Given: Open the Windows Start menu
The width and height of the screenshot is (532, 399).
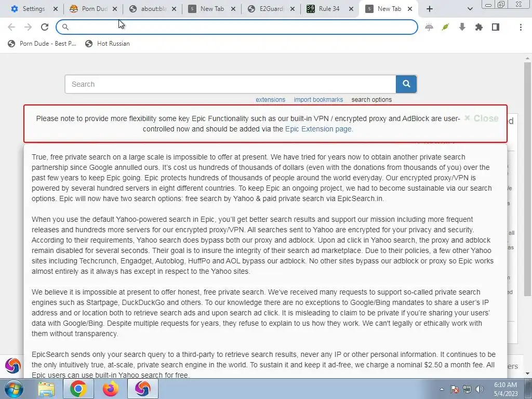Looking at the screenshot, I should click(x=13, y=389).
